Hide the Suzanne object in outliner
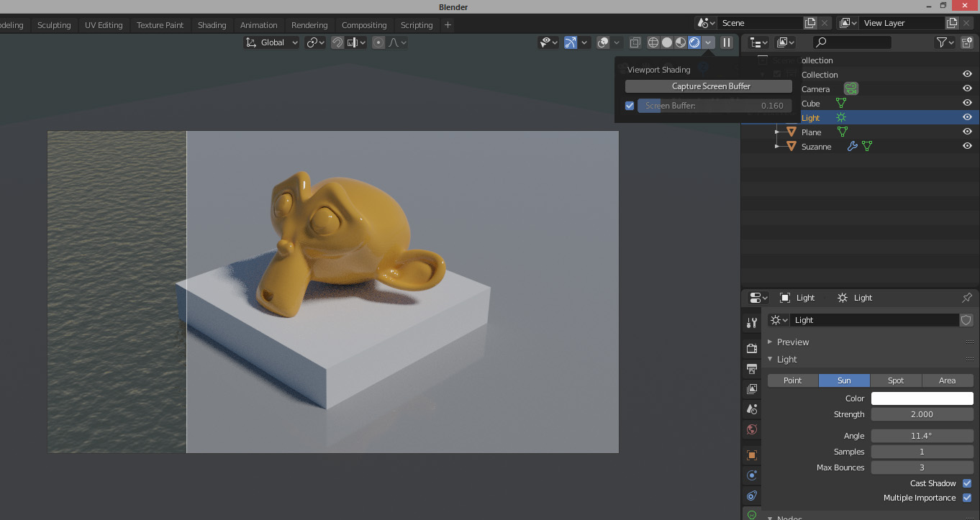 pos(967,146)
